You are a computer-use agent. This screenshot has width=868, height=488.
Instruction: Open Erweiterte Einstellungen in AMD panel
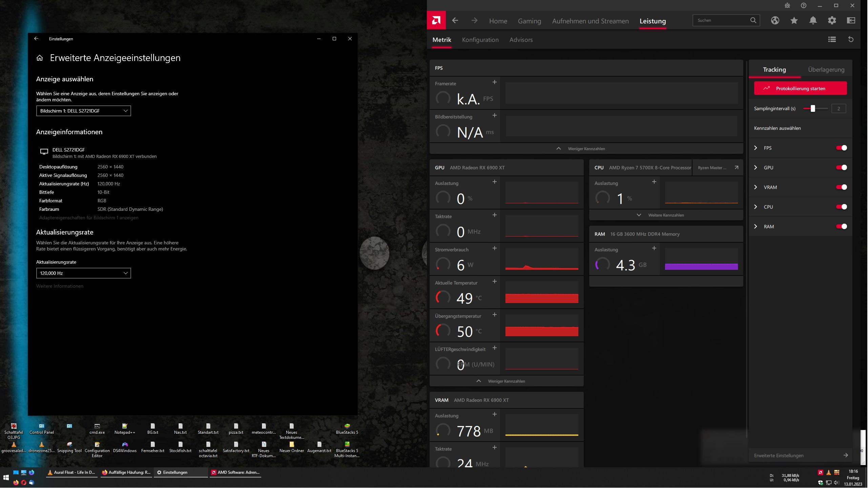coord(801,455)
